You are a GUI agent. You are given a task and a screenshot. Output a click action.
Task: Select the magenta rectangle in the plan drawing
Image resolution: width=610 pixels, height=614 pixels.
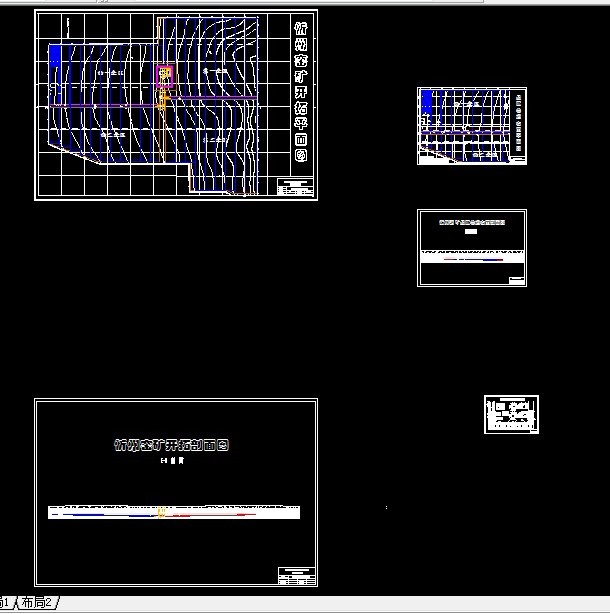[164, 77]
